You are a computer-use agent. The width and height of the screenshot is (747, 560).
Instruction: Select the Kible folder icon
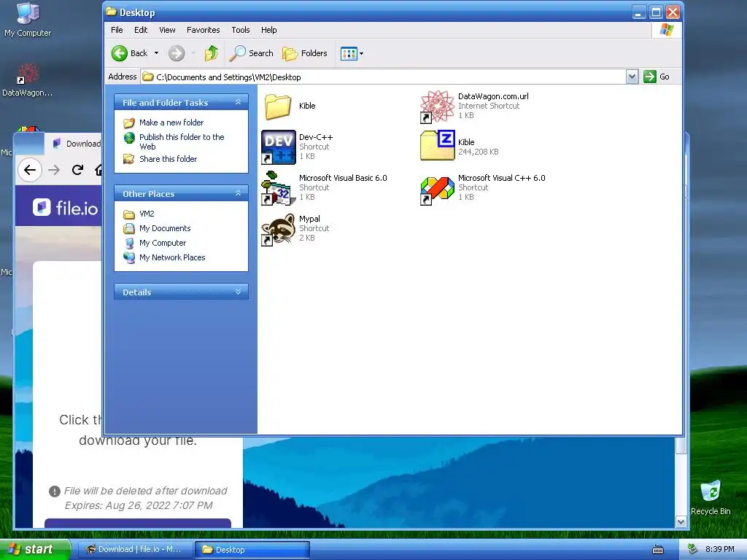278,106
